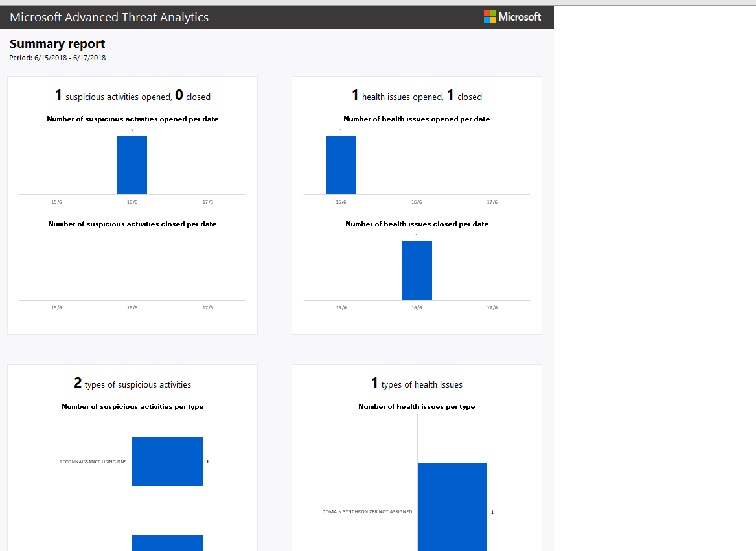Click the RECONNAISSANCE USING DNS label
The height and width of the screenshot is (551, 756).
93,462
